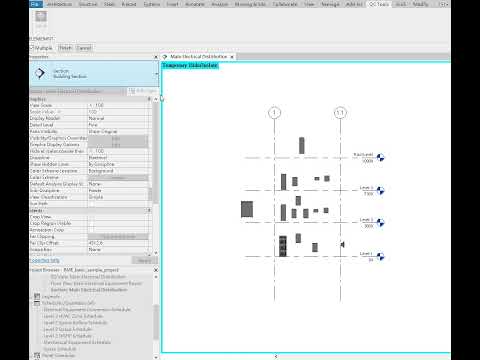Screen dimensions: 480x360
Task: Click the View Scale value field
Action: click(118, 105)
